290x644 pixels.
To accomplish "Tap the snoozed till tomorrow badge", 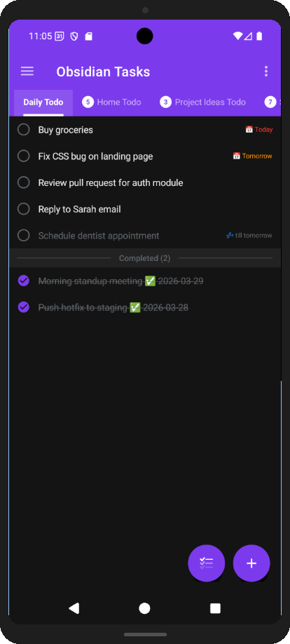I will coord(249,235).
